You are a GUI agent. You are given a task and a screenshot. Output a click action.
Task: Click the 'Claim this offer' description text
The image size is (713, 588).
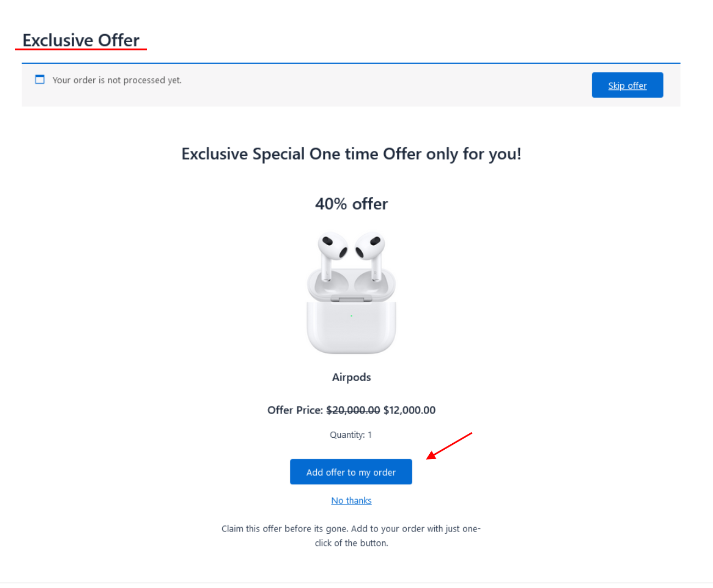coord(351,535)
